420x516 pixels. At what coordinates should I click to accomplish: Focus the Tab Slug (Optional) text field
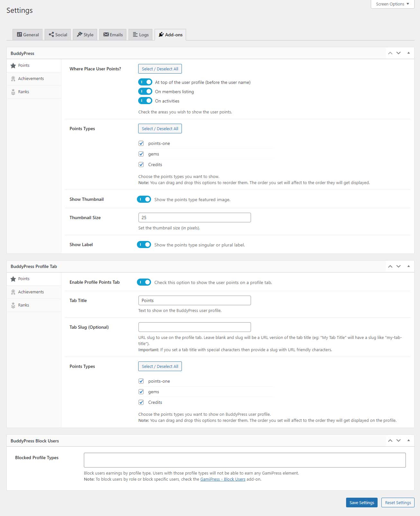click(x=194, y=327)
